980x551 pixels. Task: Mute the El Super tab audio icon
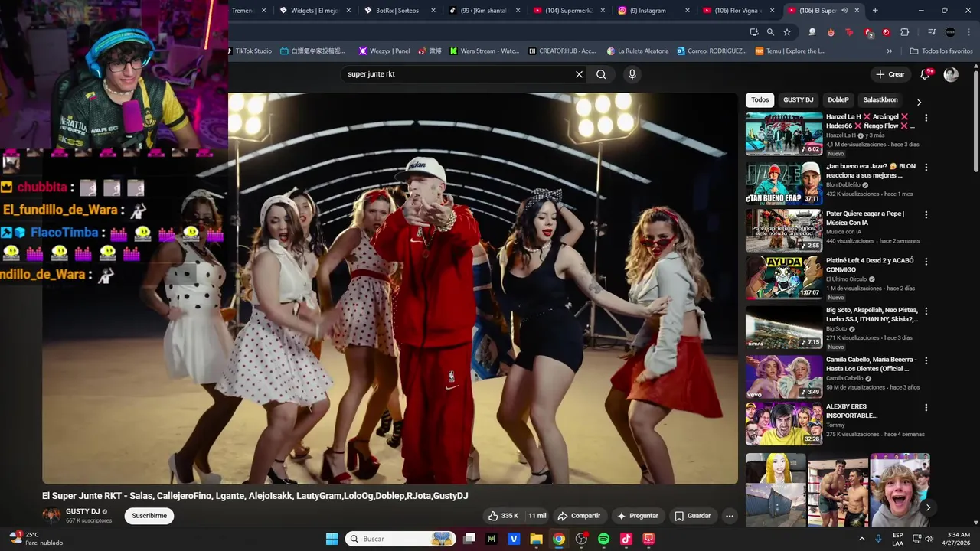coord(844,11)
